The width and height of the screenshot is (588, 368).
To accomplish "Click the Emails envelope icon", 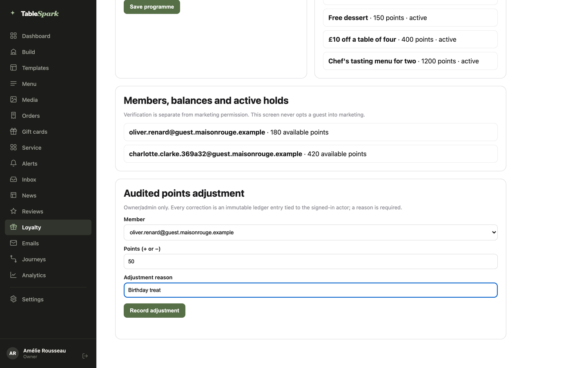I will click(x=13, y=243).
